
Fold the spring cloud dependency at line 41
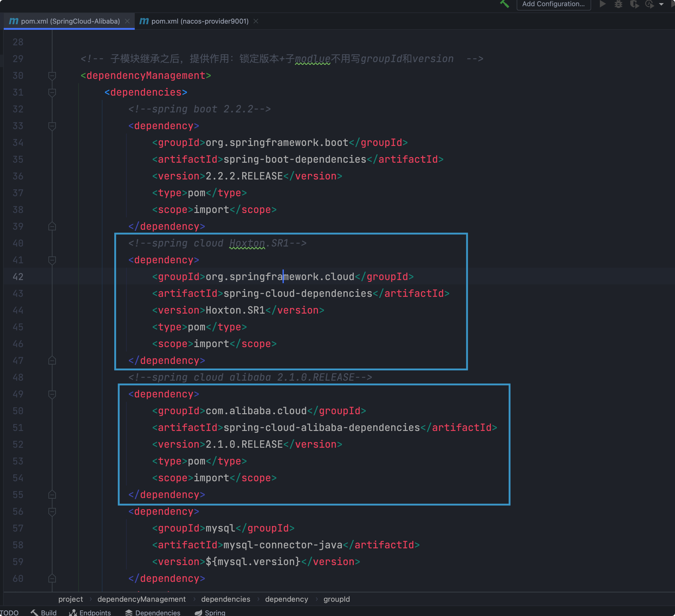[52, 260]
